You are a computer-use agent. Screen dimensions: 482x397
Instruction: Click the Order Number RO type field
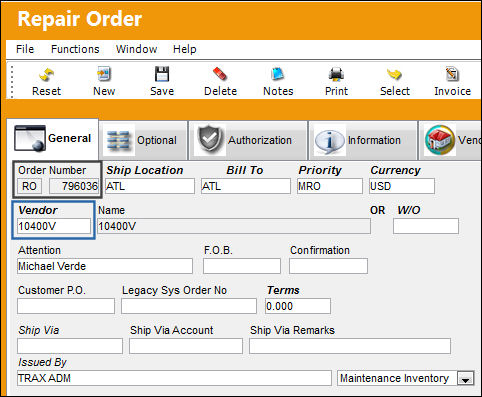tap(29, 186)
